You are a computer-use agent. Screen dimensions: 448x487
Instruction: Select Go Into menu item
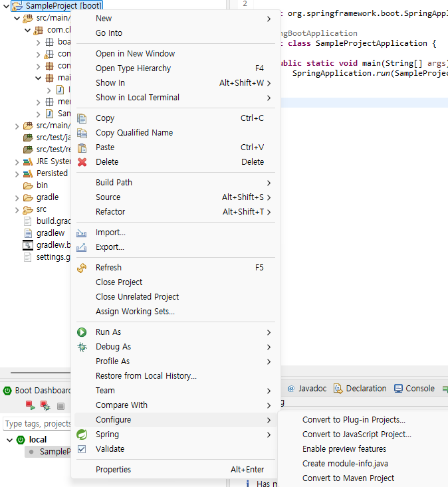(x=176, y=33)
